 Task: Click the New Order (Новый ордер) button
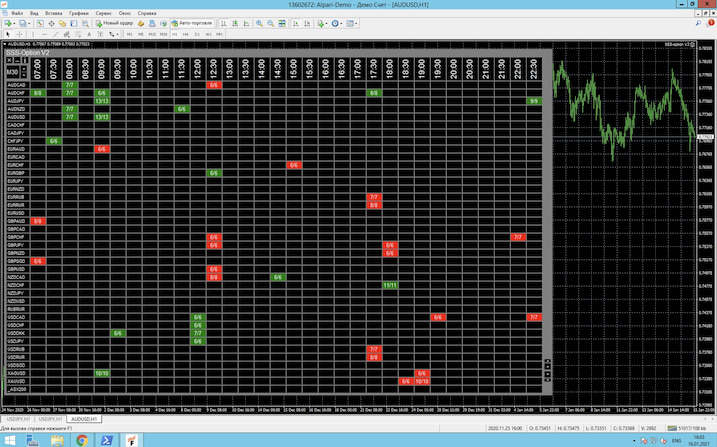pyautogui.click(x=120, y=23)
